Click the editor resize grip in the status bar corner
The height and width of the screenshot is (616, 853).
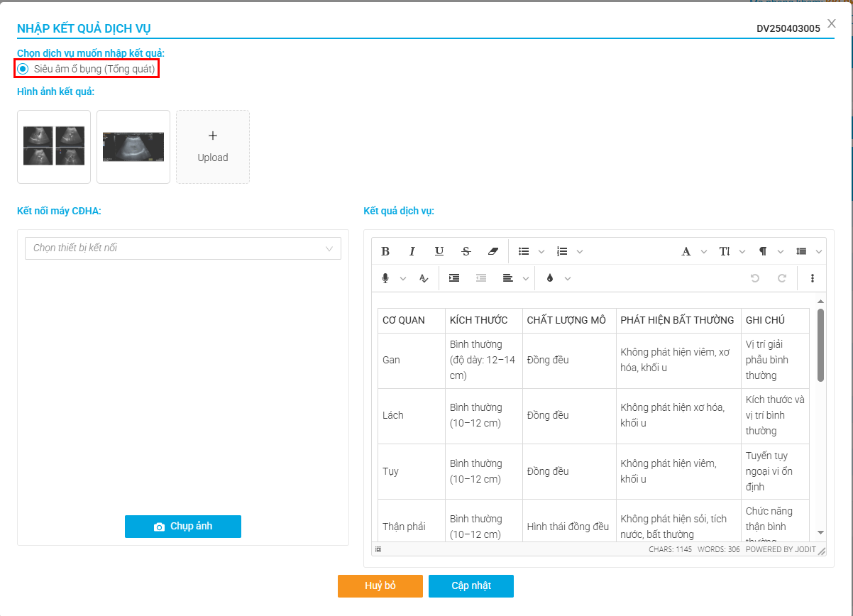tap(822, 550)
